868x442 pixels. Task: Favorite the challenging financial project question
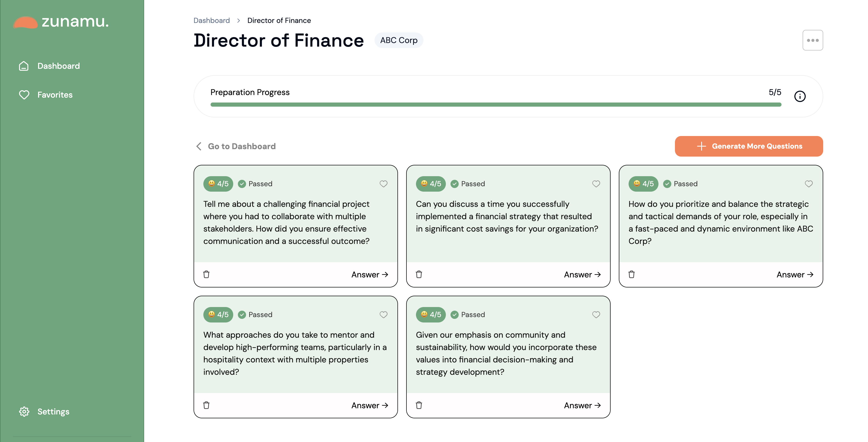click(x=384, y=184)
